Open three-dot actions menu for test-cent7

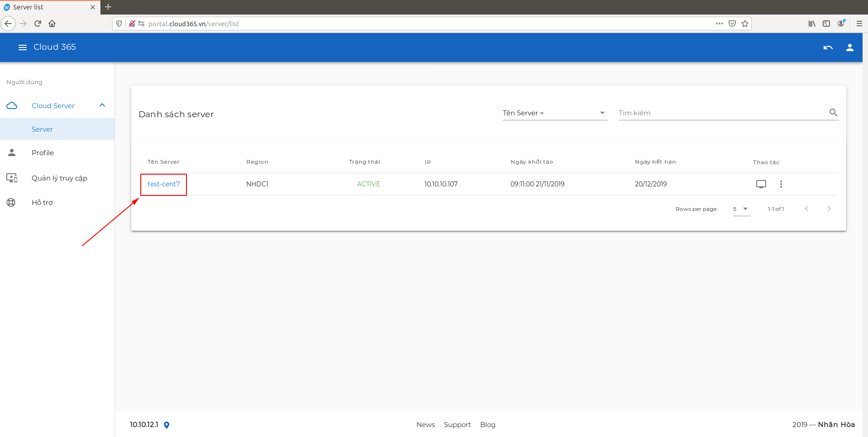pos(781,184)
